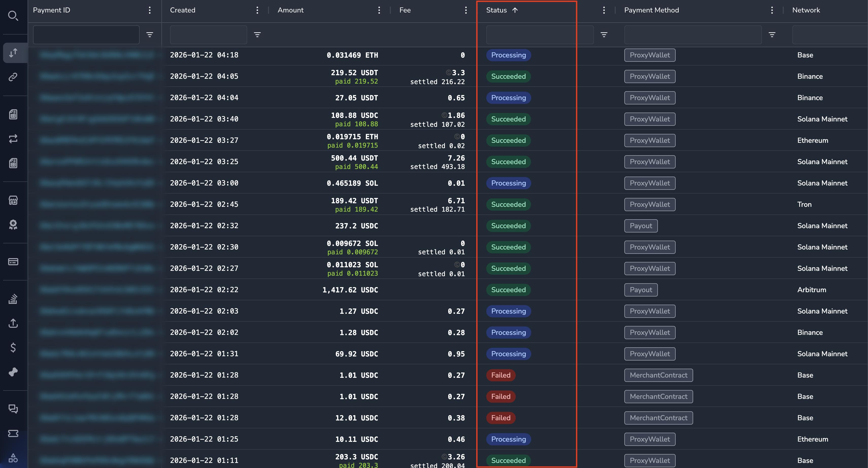
Task: Click the receipt icon just below the repeat arrows
Action: click(x=13, y=163)
